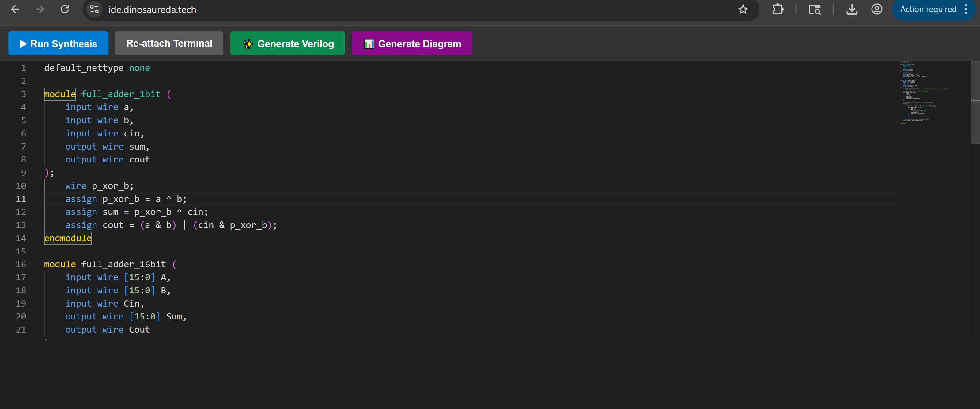980x409 pixels.
Task: Open the user profile icon
Action: [x=876, y=9]
